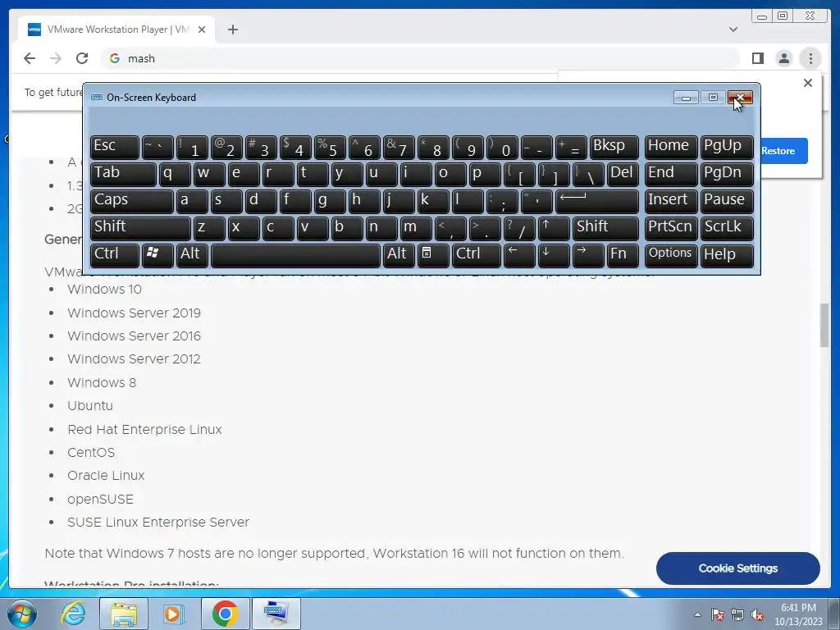840x630 pixels.
Task: Toggle the right Alt key
Action: point(399,255)
